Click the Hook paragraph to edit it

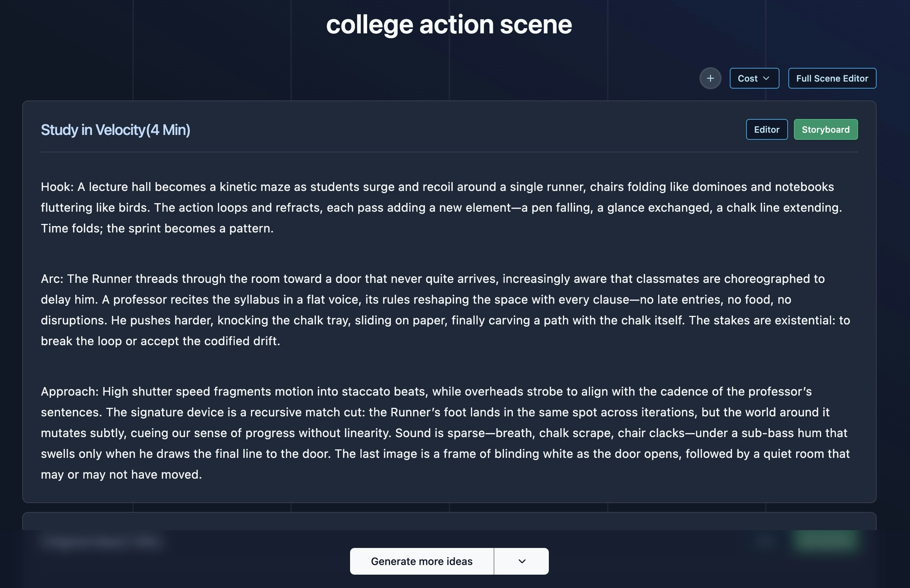439,207
